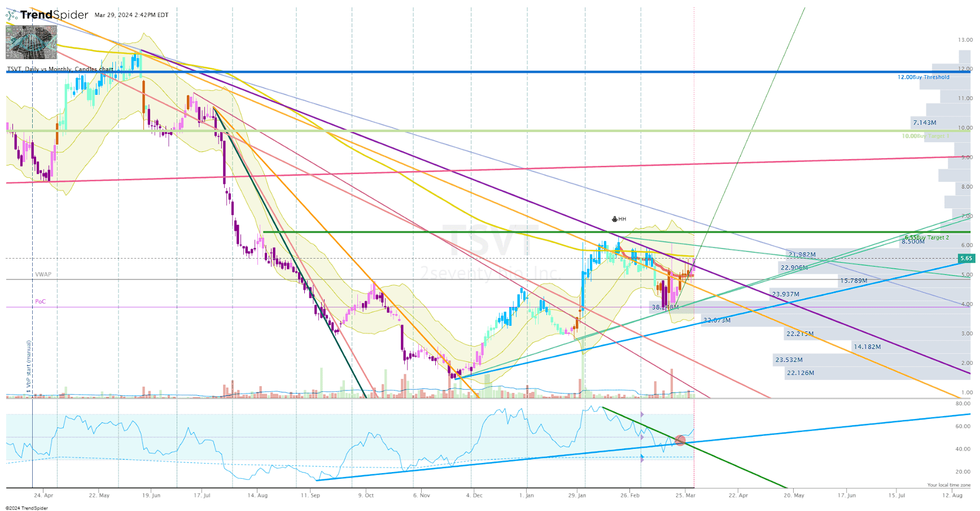Click the TrendSpider logo icon
The width and height of the screenshot is (980, 511).
[x=12, y=14]
